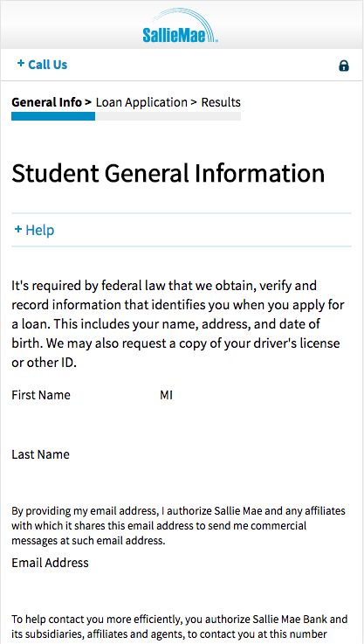Go to the Loan Application step
364x644 pixels.
click(141, 102)
